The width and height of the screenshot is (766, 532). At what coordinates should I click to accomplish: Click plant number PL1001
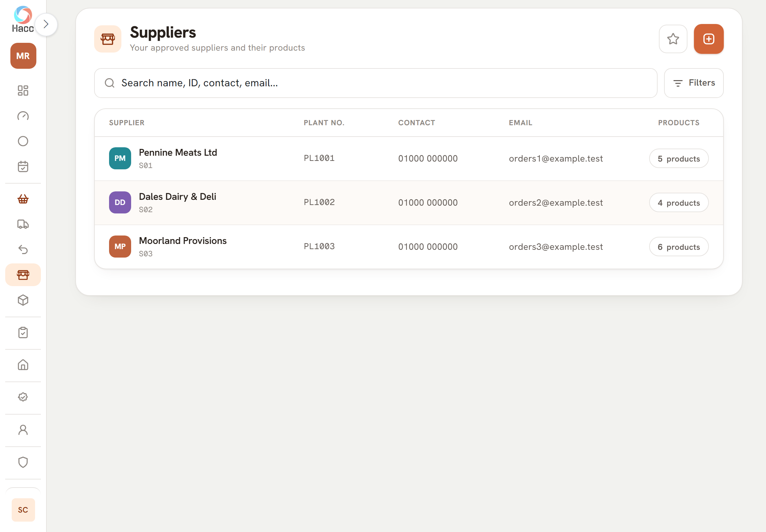pyautogui.click(x=319, y=158)
